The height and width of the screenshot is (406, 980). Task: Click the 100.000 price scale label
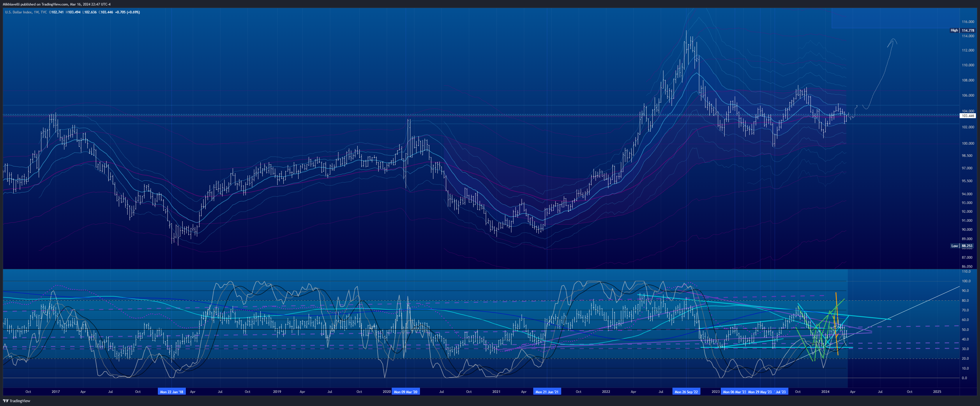[x=968, y=143]
